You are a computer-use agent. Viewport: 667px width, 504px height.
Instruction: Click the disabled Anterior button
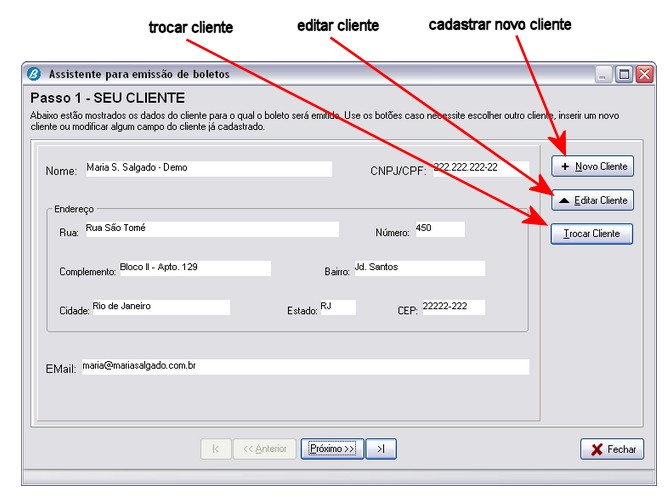(x=264, y=449)
